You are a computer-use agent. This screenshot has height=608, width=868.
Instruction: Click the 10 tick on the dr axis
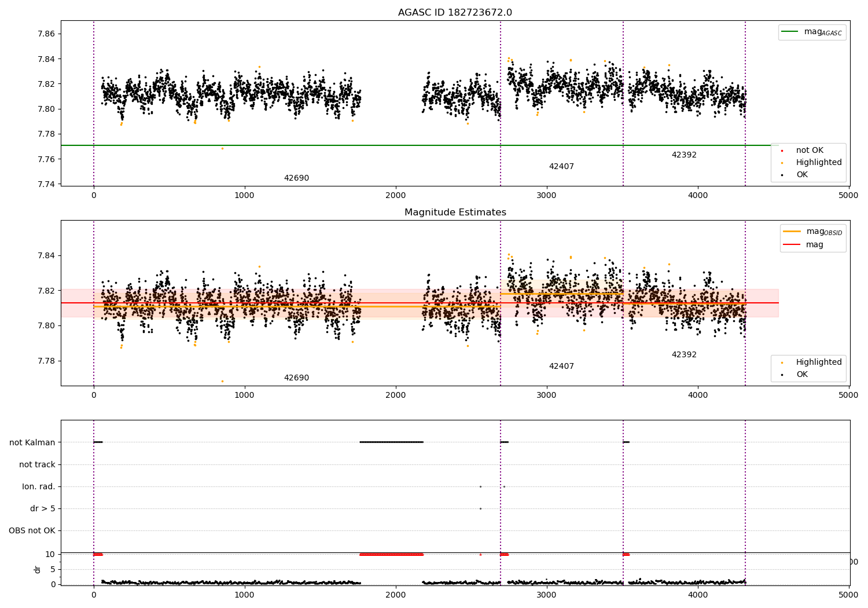[x=50, y=554]
